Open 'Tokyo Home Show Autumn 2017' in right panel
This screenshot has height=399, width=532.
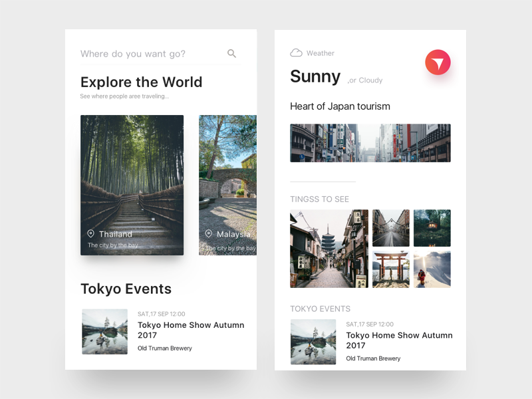pyautogui.click(x=399, y=340)
